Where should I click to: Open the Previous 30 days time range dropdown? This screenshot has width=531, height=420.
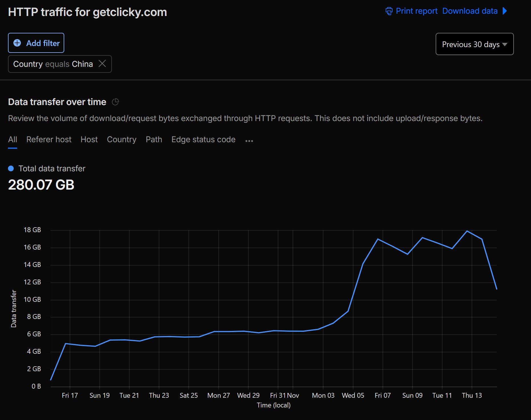pyautogui.click(x=474, y=44)
